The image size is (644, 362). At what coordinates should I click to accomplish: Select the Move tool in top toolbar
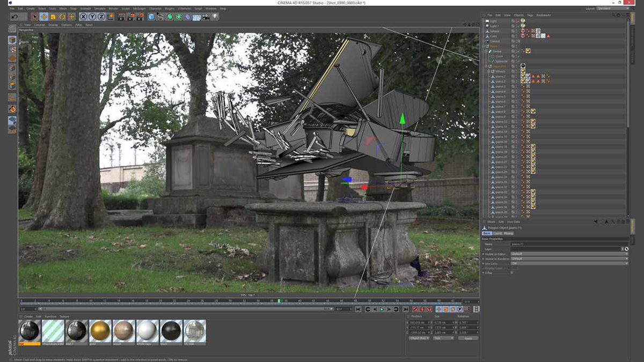click(x=43, y=17)
